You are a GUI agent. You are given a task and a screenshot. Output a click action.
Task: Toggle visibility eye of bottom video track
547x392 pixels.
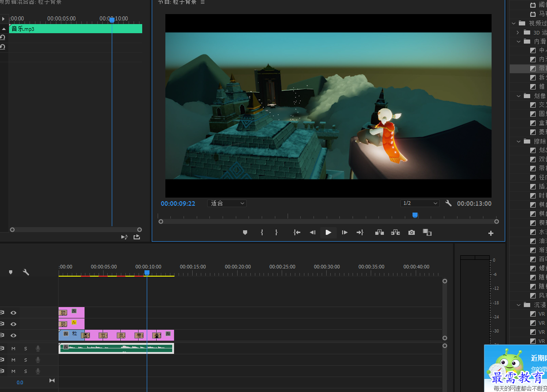pyautogui.click(x=14, y=335)
